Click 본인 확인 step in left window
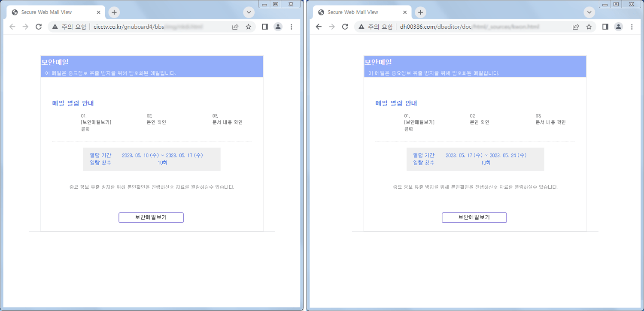The height and width of the screenshot is (311, 644). click(156, 122)
